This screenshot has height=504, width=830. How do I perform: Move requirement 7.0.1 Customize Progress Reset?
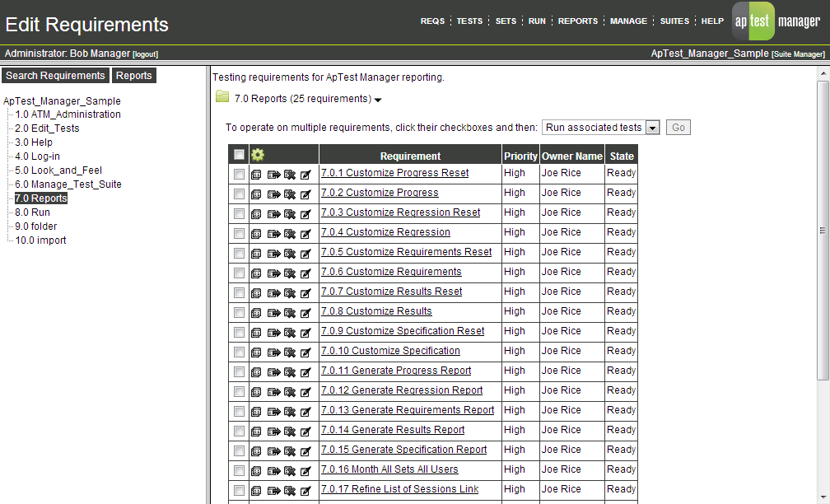pyautogui.click(x=273, y=175)
